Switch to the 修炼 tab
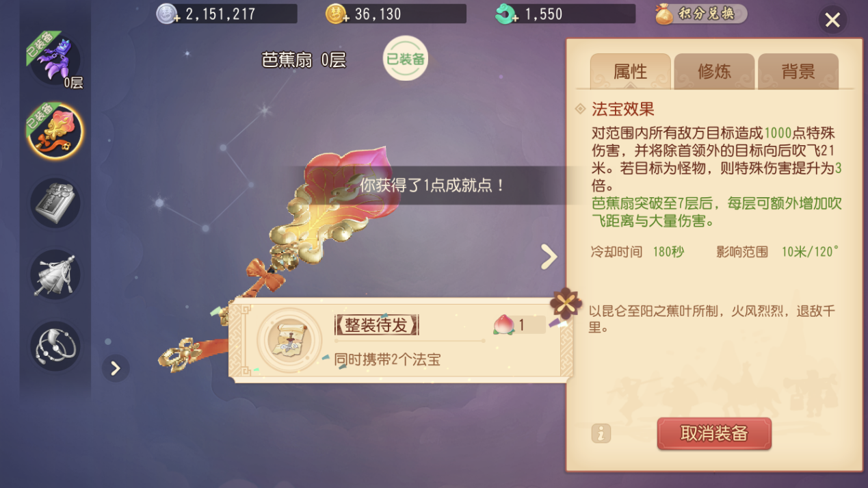 [714, 71]
